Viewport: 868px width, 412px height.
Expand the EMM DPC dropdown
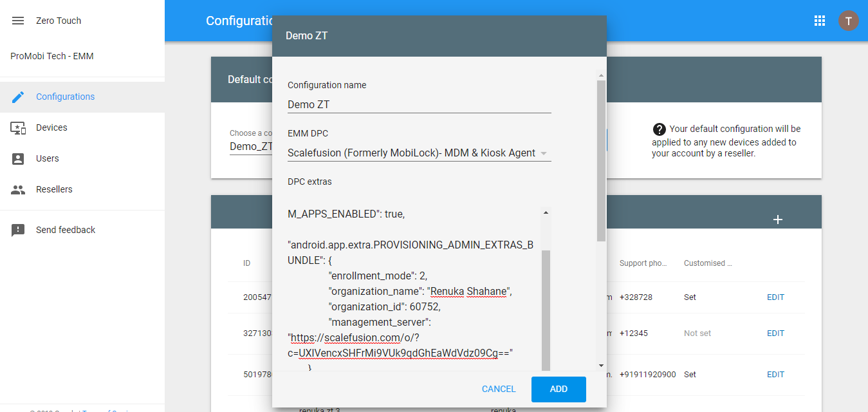pyautogui.click(x=420, y=153)
